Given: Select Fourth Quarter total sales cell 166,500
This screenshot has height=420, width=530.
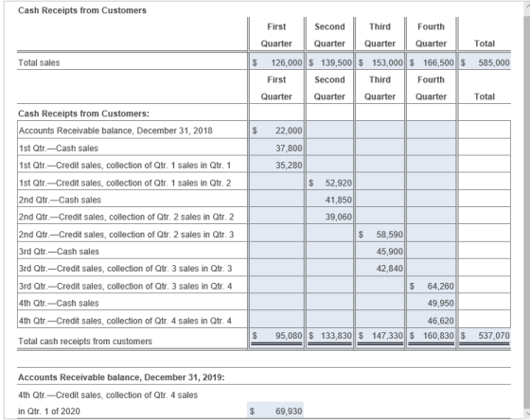Looking at the screenshot, I should 431,62.
